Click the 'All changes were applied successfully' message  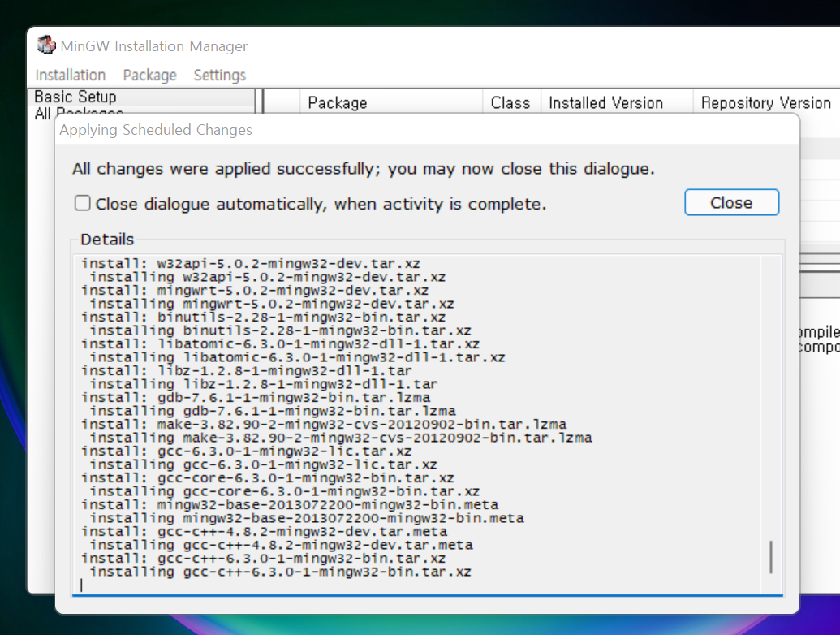[364, 169]
